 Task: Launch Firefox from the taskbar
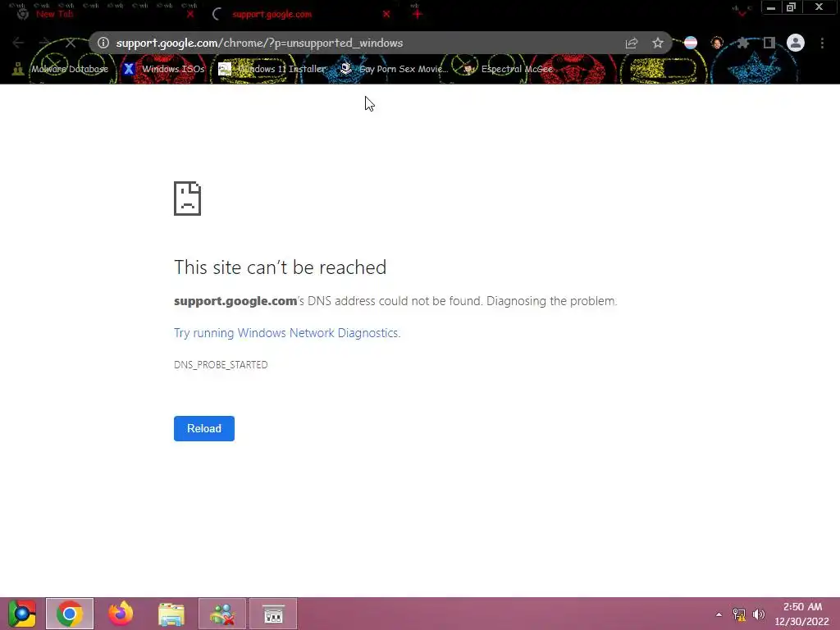click(121, 614)
